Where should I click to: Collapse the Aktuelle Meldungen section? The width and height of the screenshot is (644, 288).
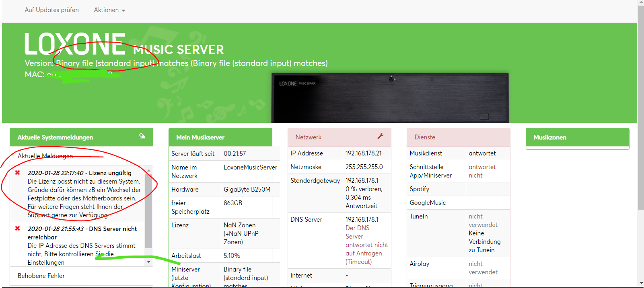[x=45, y=156]
